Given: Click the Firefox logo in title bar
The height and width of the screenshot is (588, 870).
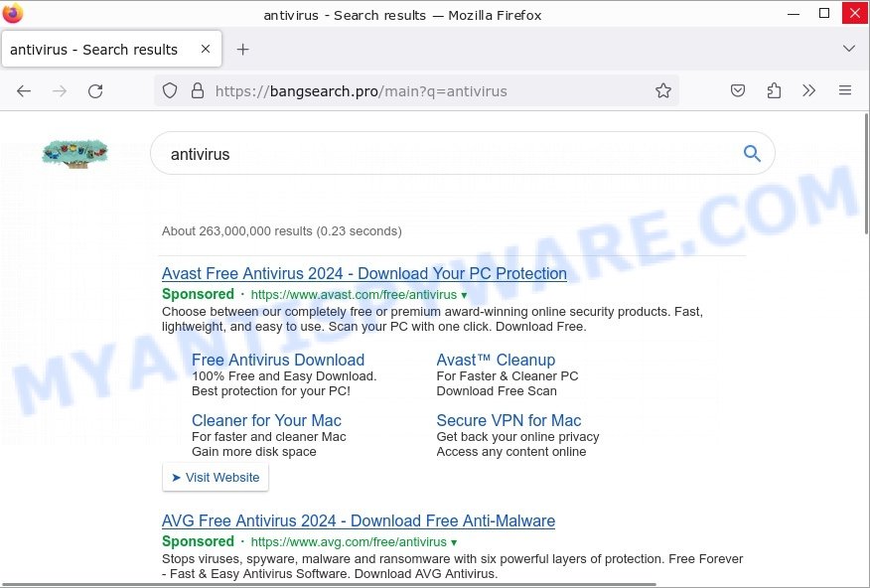Looking at the screenshot, I should (x=13, y=13).
